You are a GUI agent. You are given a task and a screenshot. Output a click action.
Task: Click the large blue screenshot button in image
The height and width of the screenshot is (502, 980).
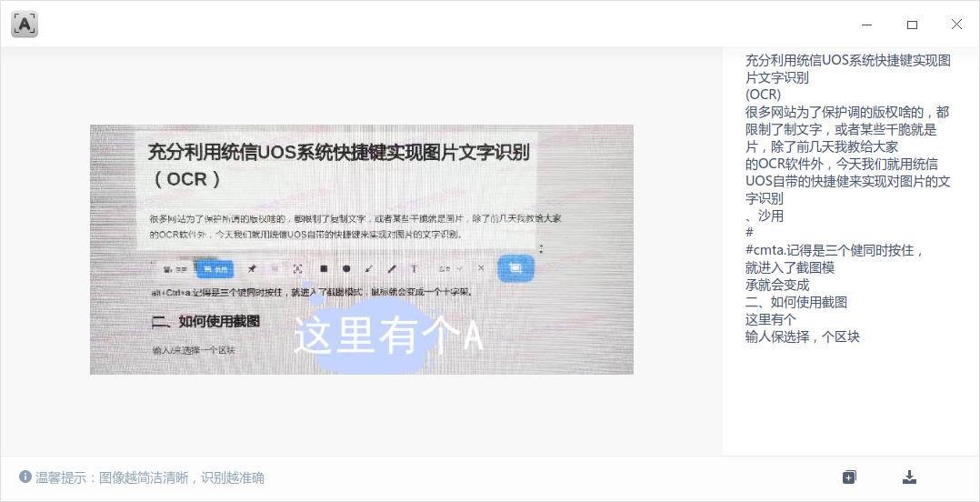click(x=515, y=268)
